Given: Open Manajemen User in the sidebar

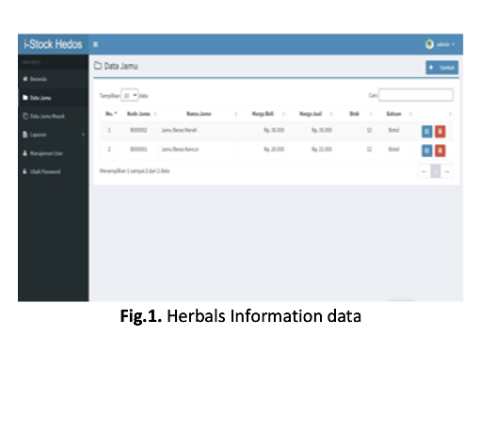Looking at the screenshot, I should [x=54, y=153].
